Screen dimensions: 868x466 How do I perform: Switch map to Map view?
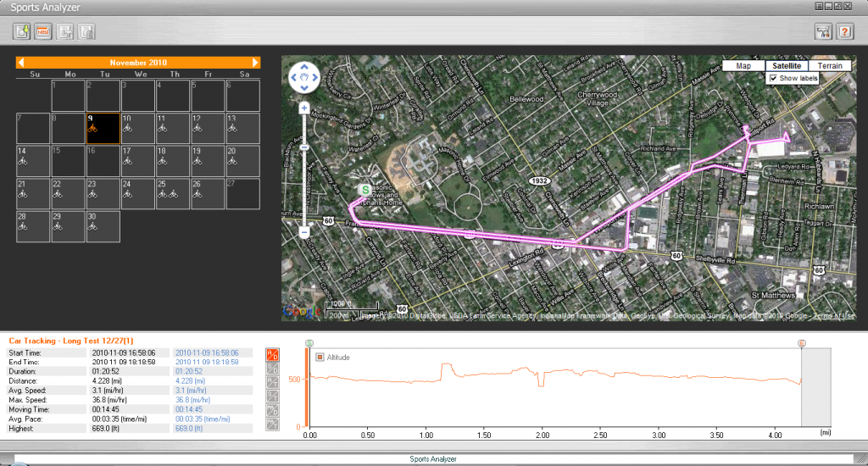point(743,65)
